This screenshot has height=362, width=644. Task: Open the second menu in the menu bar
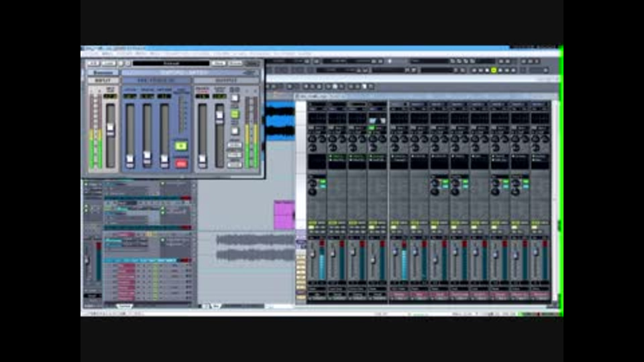tap(107, 54)
